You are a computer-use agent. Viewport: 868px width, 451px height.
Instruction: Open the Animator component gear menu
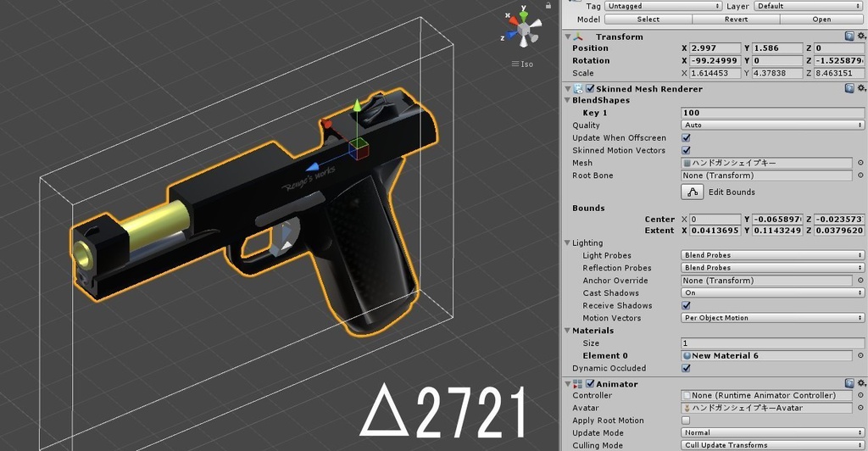point(861,383)
